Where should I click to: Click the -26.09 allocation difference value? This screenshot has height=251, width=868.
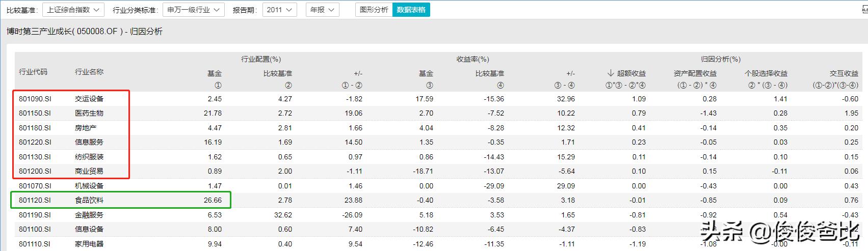pos(352,215)
